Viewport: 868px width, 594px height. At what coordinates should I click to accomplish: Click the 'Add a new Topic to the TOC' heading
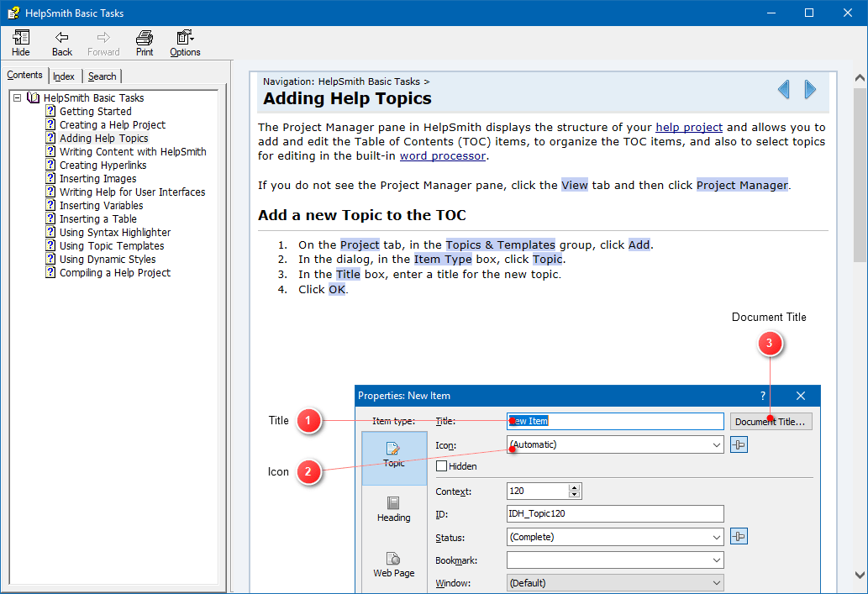[362, 215]
